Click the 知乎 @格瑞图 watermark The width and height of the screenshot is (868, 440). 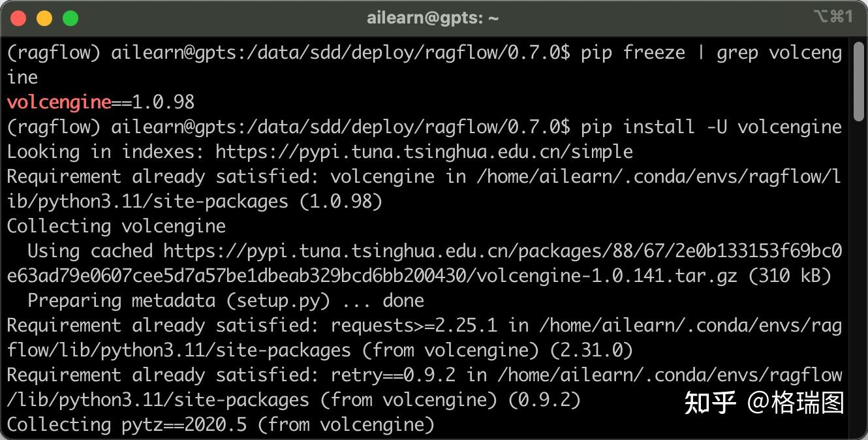pyautogui.click(x=764, y=402)
